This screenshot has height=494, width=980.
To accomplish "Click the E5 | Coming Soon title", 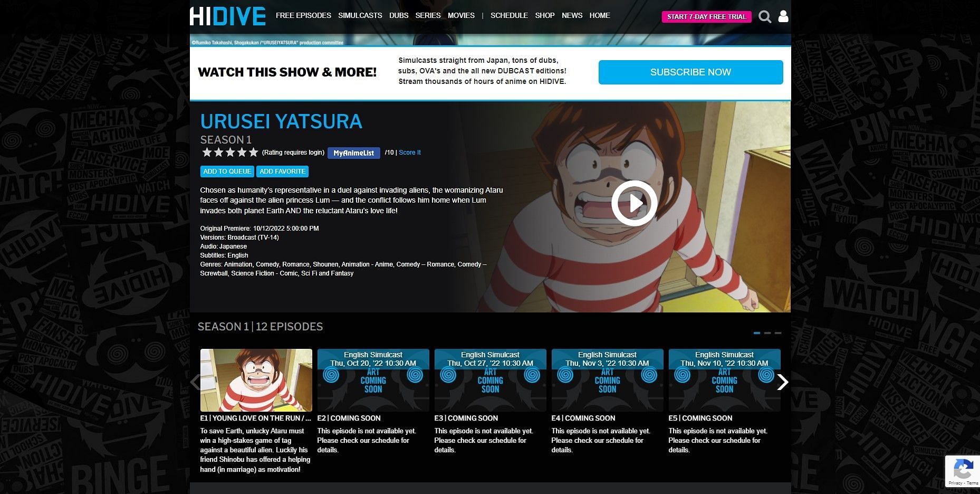I will click(700, 418).
